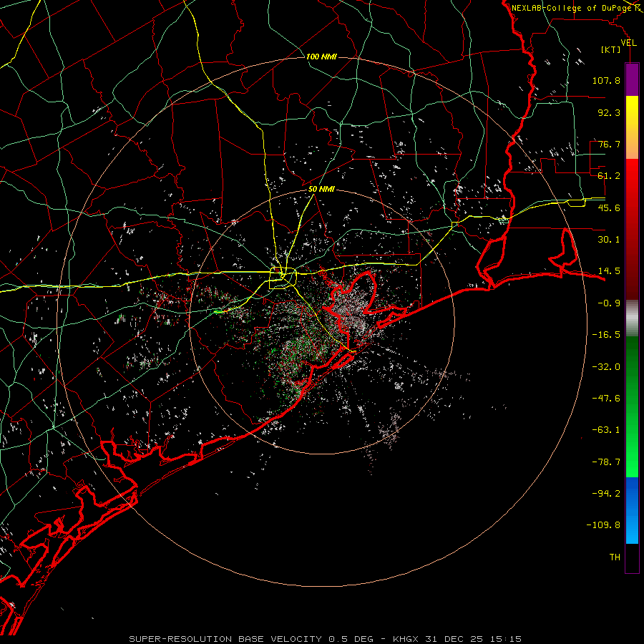Click the 107.8 legend value
The image size is (644, 644).
tap(606, 80)
